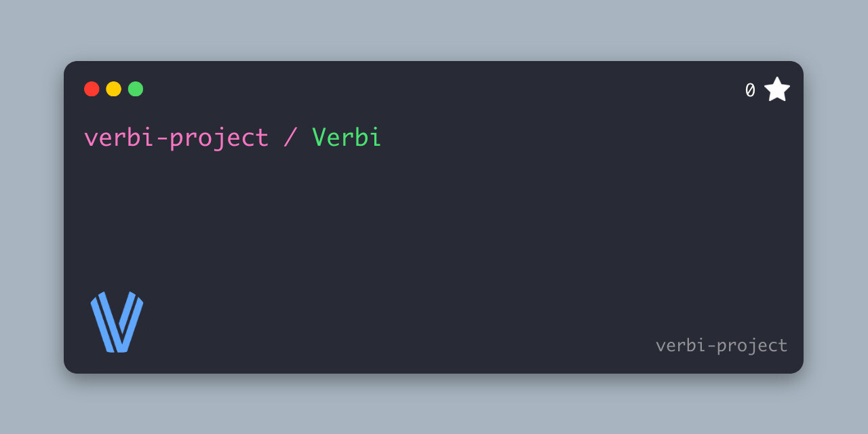The image size is (868, 434).
Task: Click the yellow window dot
Action: coord(114,89)
